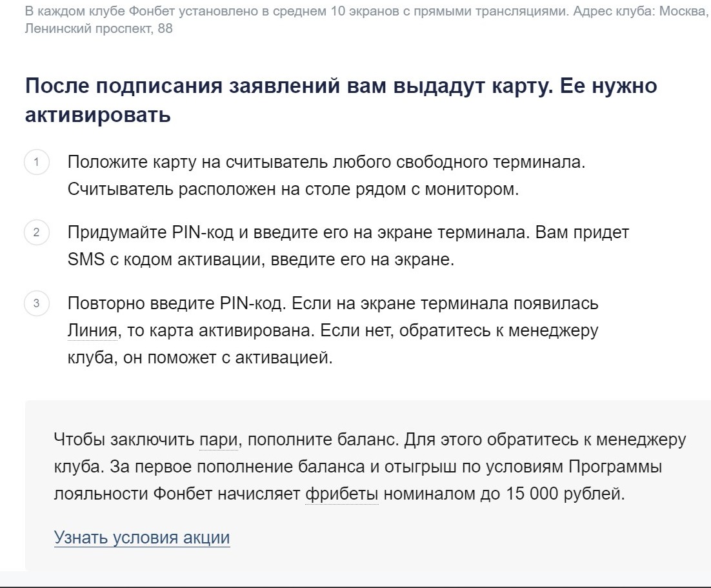Click the dotted-underlined term 'фрибеты'
The width and height of the screenshot is (711, 588).
point(342,494)
